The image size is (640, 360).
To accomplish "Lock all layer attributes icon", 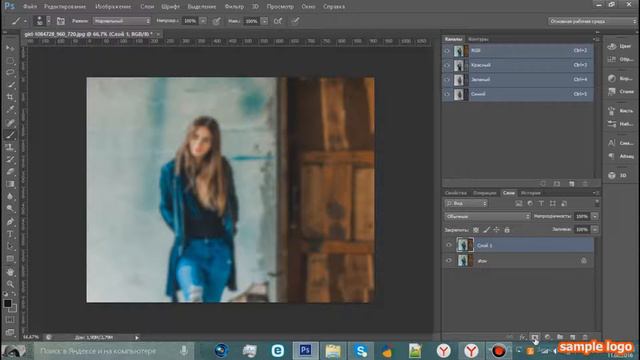I will coord(507,230).
